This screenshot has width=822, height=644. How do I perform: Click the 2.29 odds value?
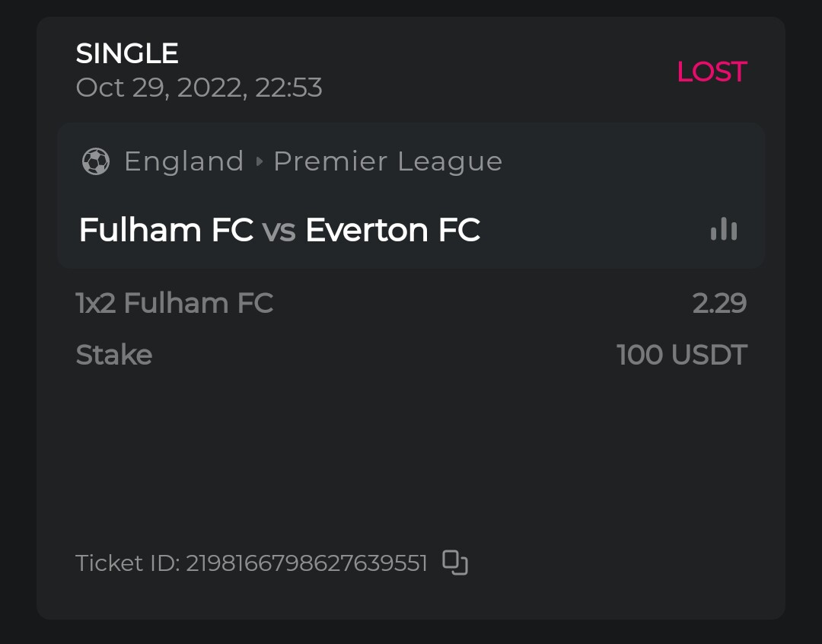pyautogui.click(x=719, y=303)
